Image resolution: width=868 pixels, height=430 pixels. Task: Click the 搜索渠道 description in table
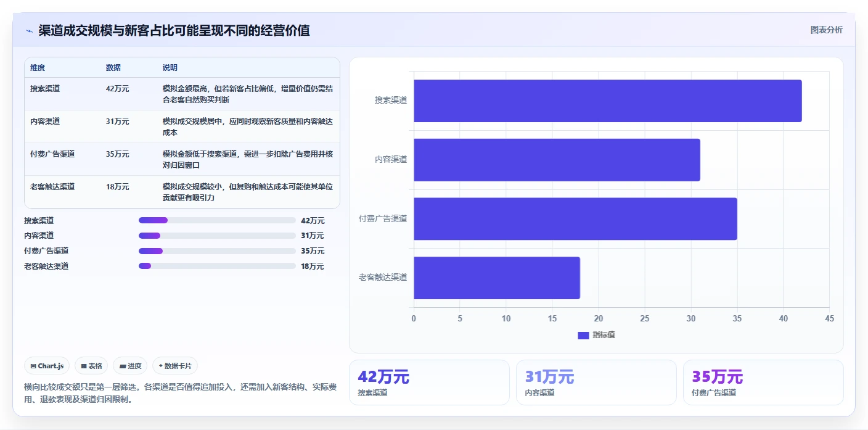(x=248, y=94)
